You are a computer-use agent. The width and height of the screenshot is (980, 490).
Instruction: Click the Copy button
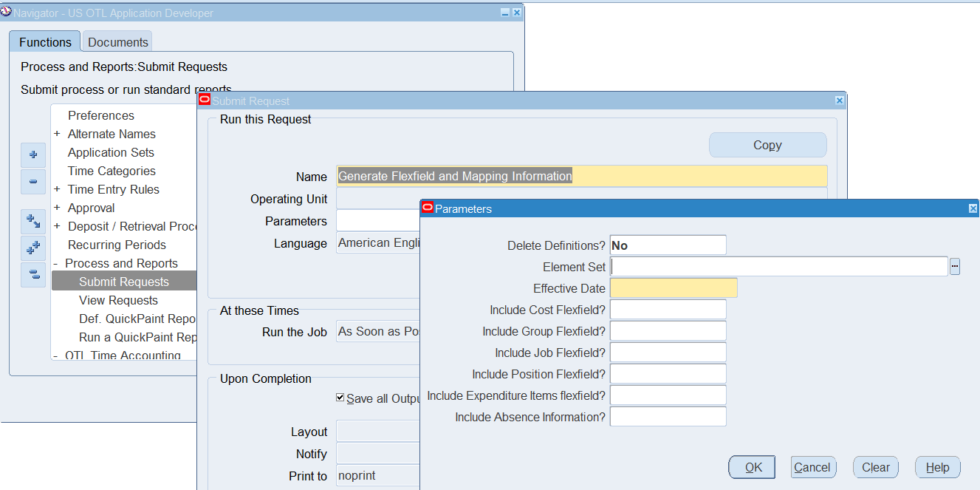767,146
